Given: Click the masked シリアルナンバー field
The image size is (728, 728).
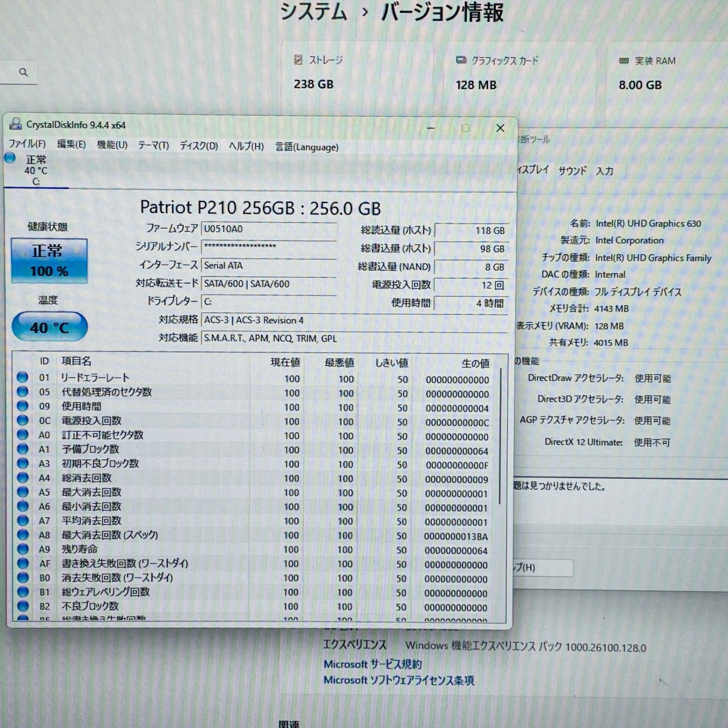Looking at the screenshot, I should click(x=270, y=247).
